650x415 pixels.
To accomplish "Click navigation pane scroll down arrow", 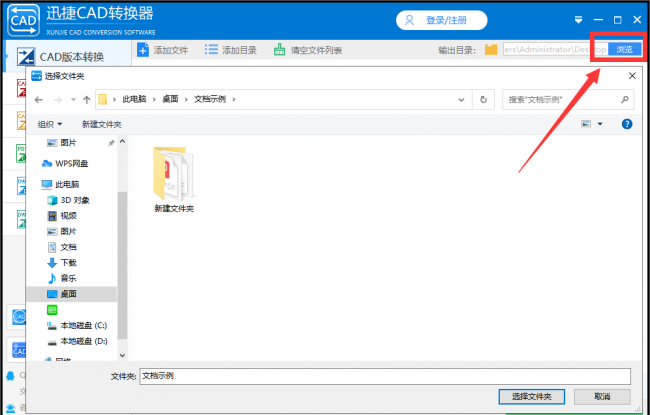I will [x=122, y=355].
